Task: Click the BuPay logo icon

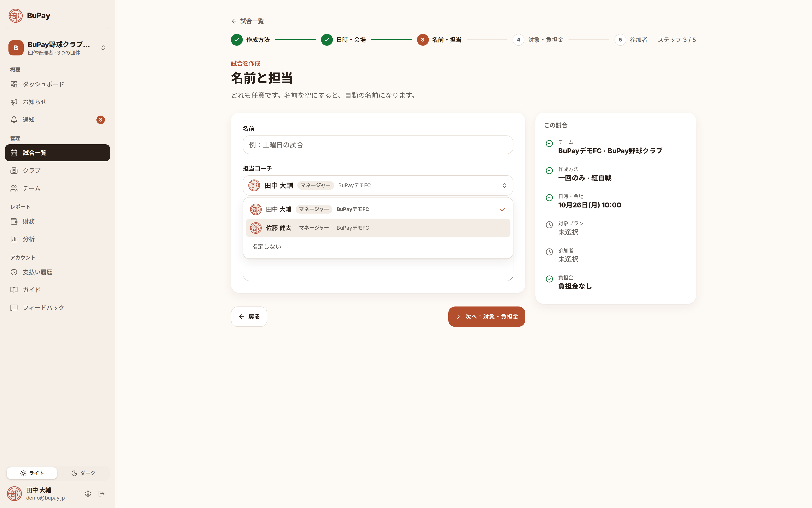Action: [x=15, y=15]
